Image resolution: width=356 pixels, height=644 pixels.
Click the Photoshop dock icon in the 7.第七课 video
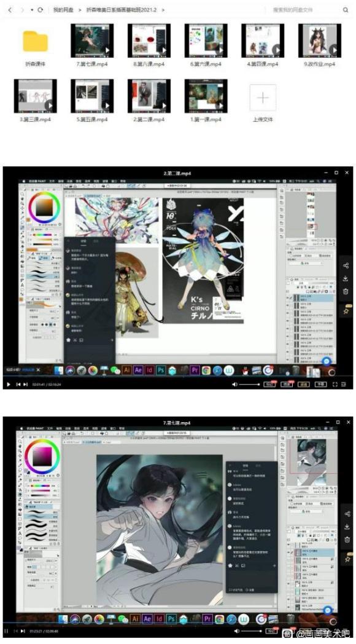pos(171,618)
